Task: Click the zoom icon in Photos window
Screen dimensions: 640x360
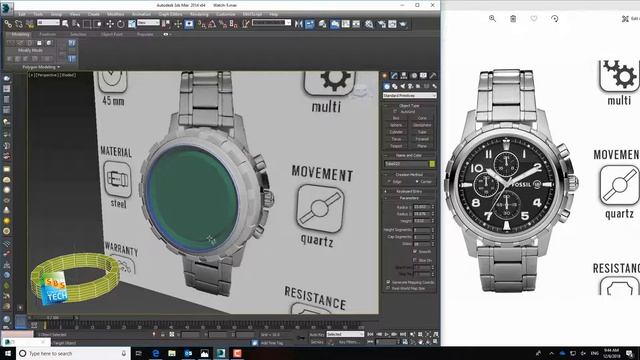Action: coord(492,18)
